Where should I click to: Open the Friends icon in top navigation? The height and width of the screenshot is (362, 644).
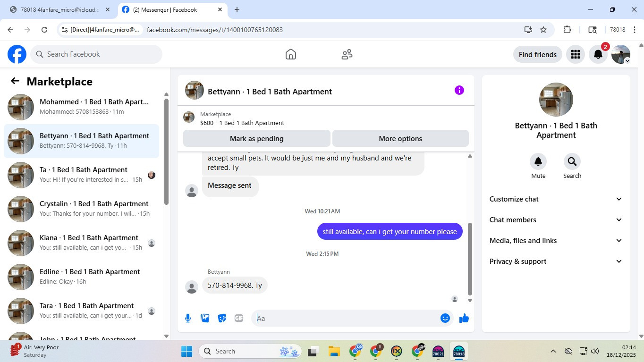(x=347, y=54)
